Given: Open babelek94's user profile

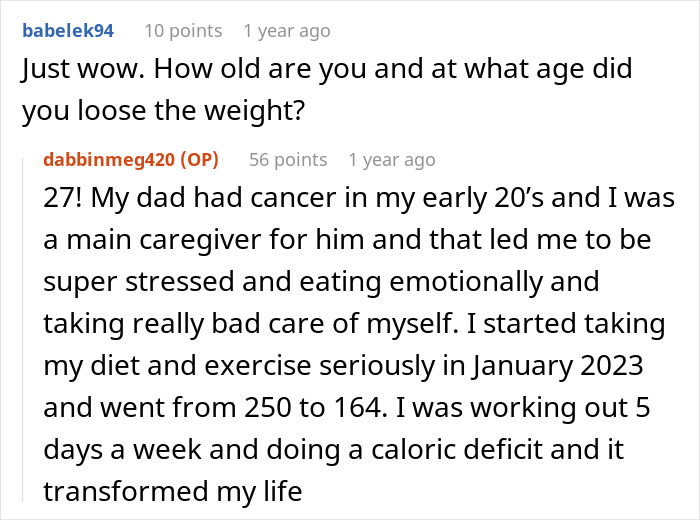Looking at the screenshot, I should point(67,31).
